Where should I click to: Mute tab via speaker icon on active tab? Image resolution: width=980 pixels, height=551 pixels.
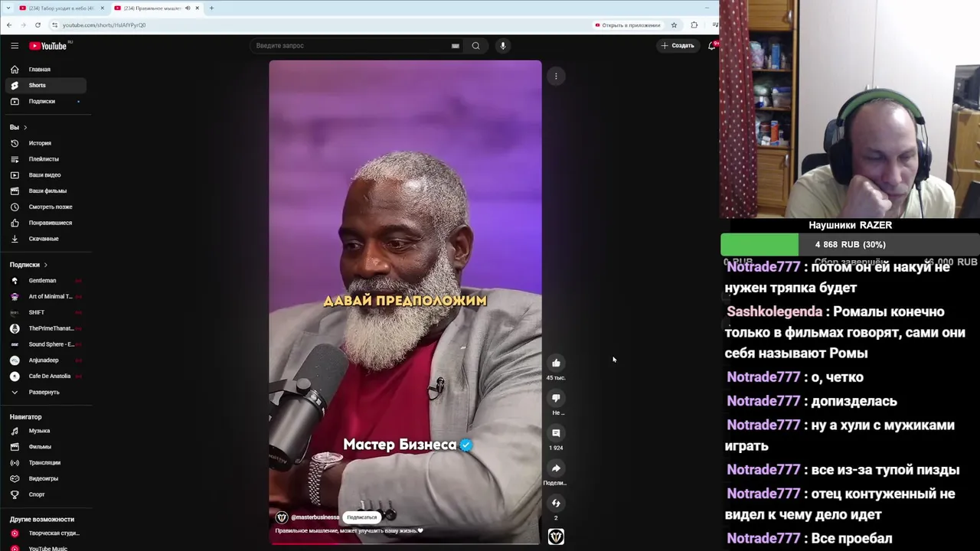pos(188,8)
